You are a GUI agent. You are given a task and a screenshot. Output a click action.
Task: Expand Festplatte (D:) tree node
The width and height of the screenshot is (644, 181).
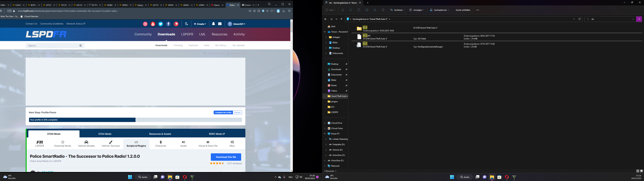326,144
